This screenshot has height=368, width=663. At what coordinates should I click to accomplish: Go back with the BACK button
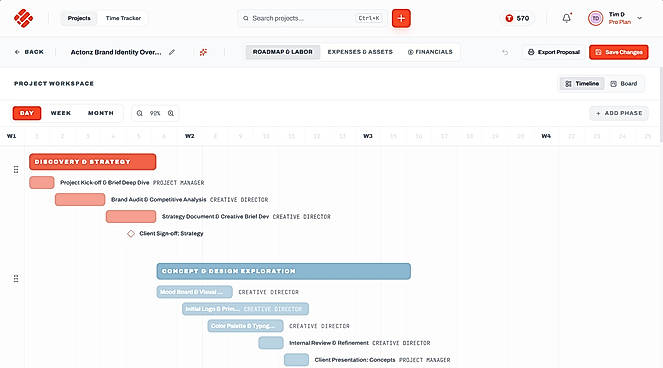coord(29,52)
